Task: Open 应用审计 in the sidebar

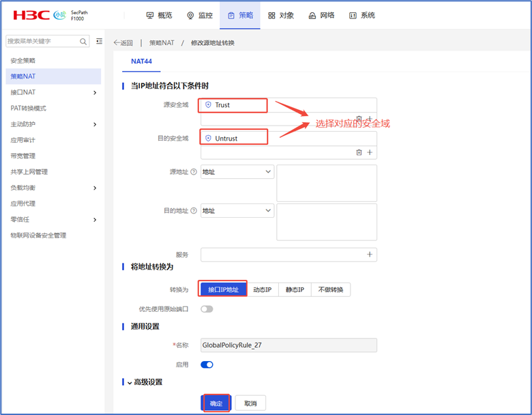Action: coord(23,140)
